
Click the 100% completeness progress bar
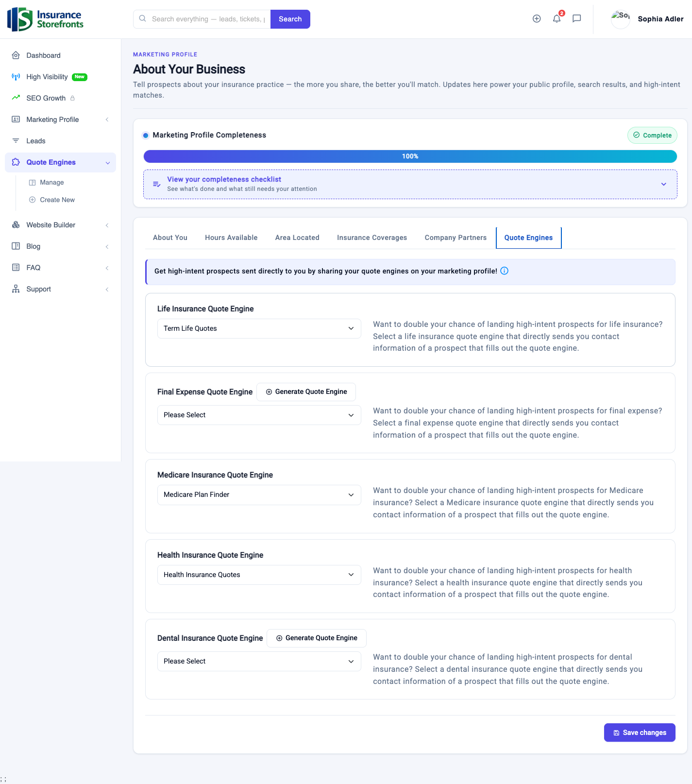(x=410, y=156)
